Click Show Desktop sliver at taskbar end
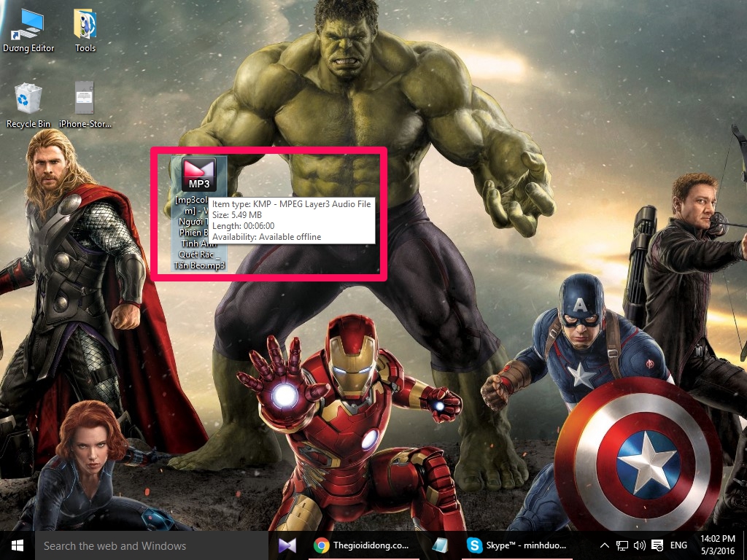The height and width of the screenshot is (560, 747). click(745, 545)
